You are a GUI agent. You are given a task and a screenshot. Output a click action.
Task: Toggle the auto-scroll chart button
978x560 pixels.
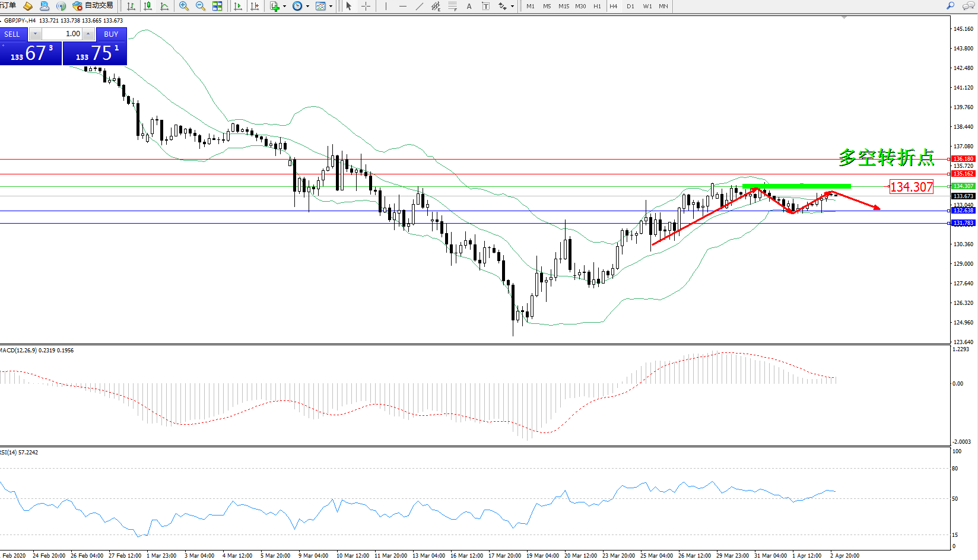tap(238, 6)
